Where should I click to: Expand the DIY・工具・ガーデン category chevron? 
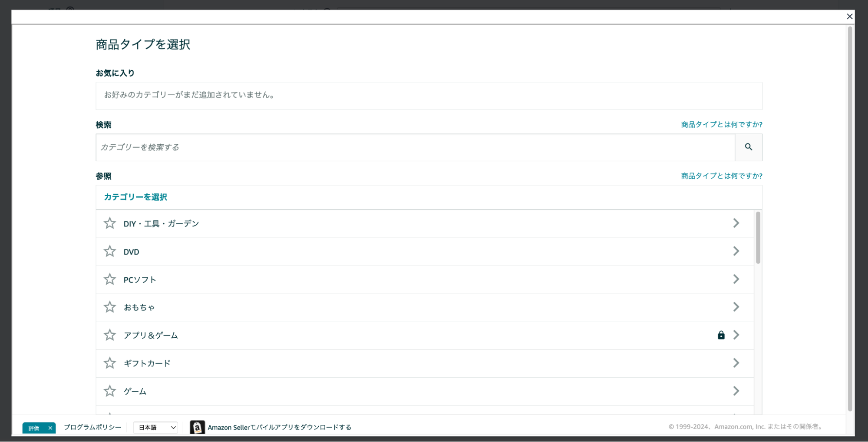[x=736, y=223]
